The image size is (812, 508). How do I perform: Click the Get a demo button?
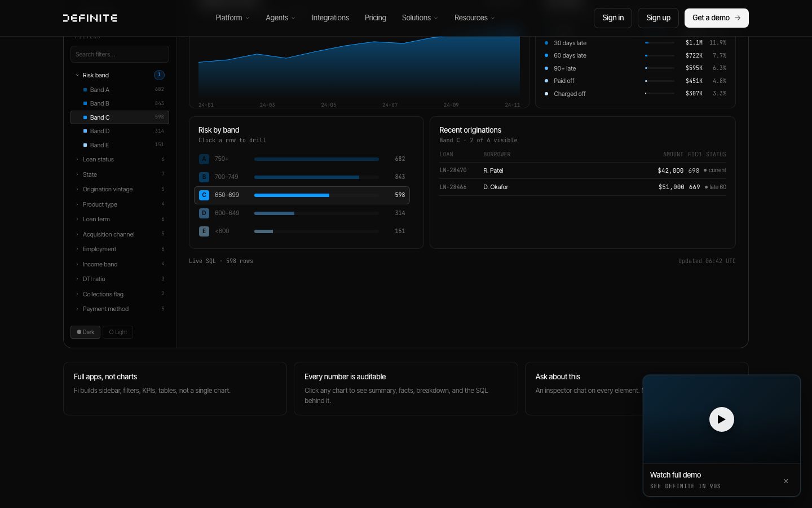[x=717, y=18]
